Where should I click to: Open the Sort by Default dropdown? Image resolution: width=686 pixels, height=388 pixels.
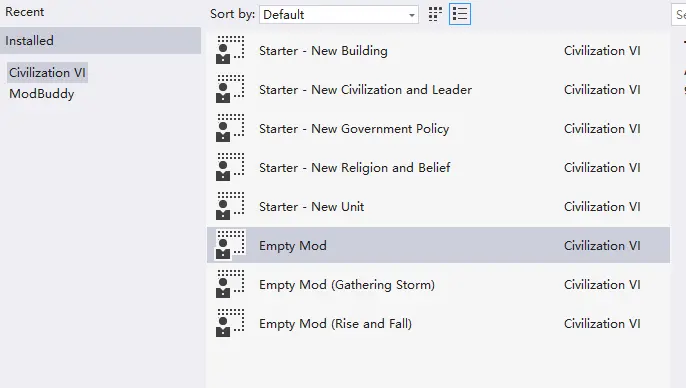pyautogui.click(x=339, y=14)
